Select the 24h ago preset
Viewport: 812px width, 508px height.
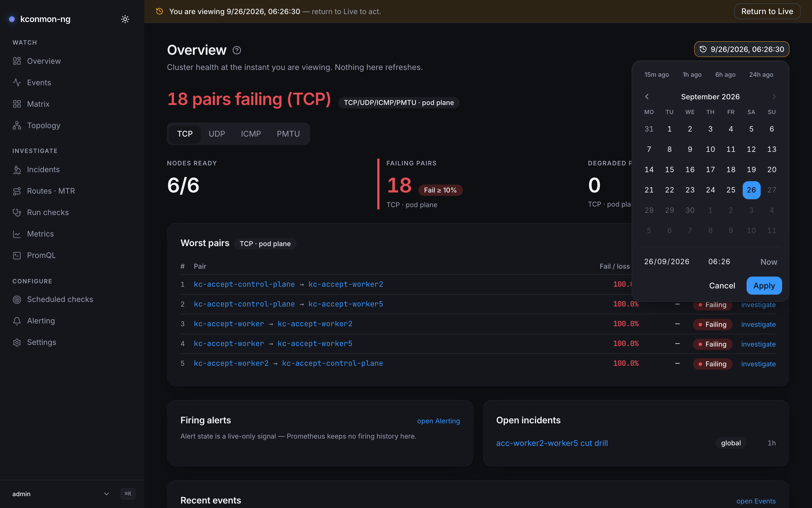pyautogui.click(x=761, y=75)
